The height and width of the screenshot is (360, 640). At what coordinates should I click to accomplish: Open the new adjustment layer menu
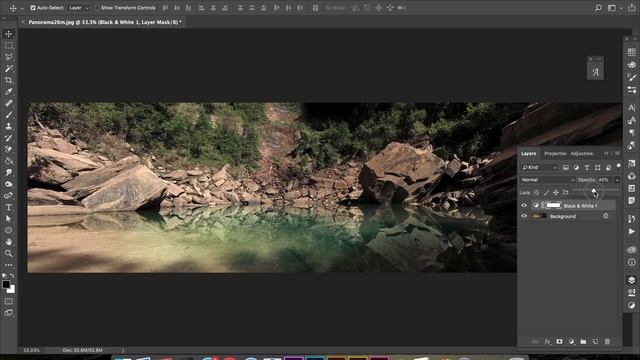click(571, 342)
